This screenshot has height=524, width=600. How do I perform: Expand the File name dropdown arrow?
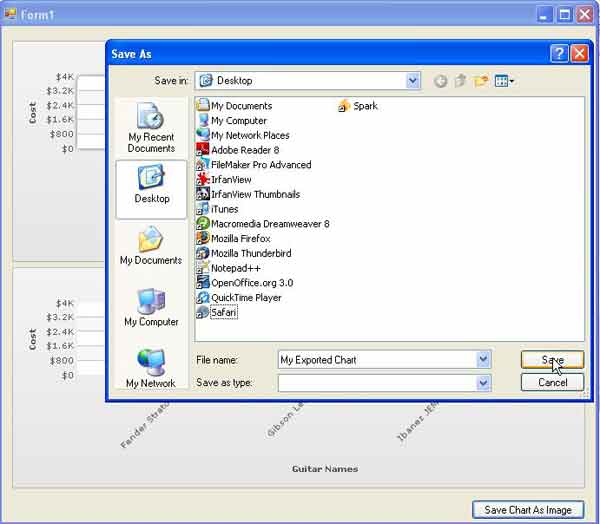484,360
